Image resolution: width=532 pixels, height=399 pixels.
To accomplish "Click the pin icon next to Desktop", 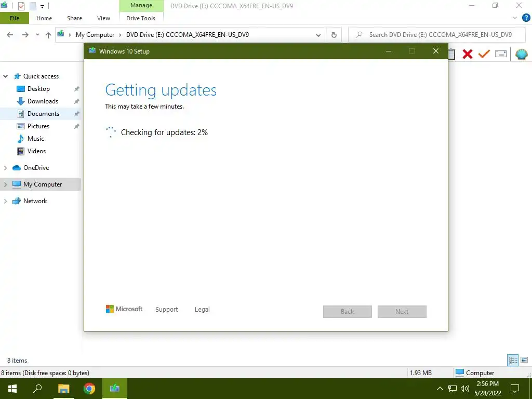I will [x=77, y=89].
